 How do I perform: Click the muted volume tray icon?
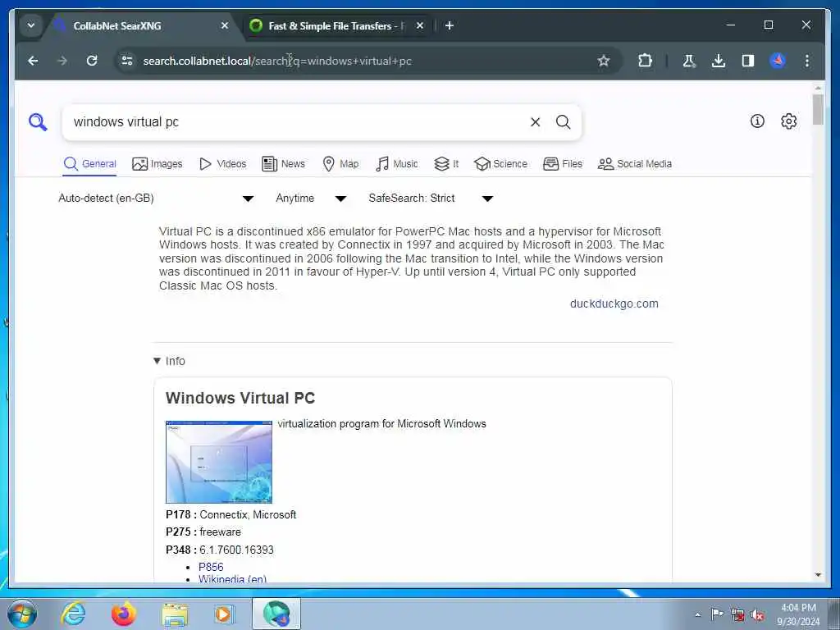(x=757, y=615)
